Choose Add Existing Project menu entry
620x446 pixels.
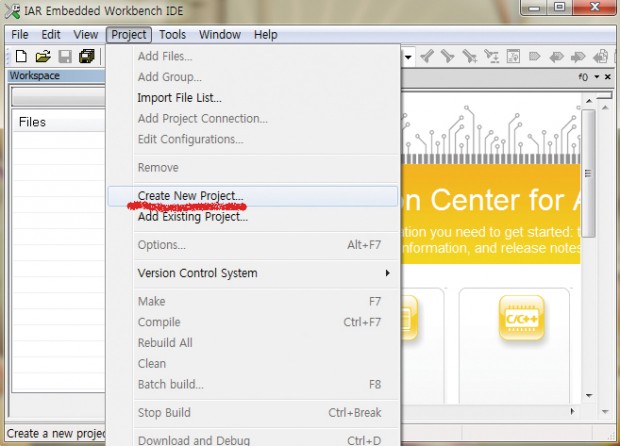[x=253, y=217]
